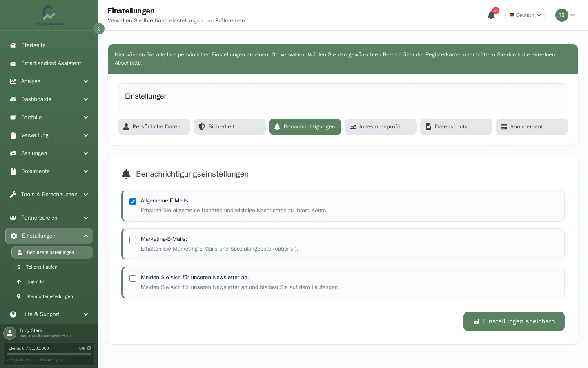Expand the Analyse menu chevron
The height and width of the screenshot is (368, 588).
86,81
